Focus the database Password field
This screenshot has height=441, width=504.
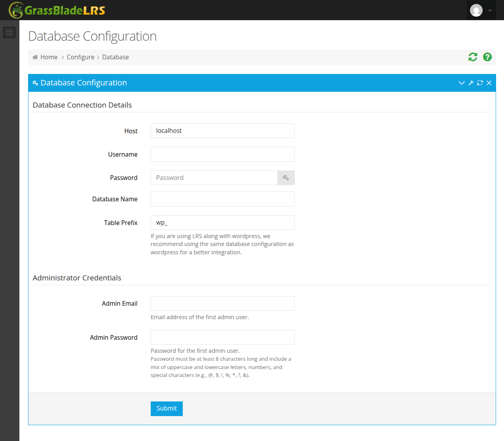point(214,178)
